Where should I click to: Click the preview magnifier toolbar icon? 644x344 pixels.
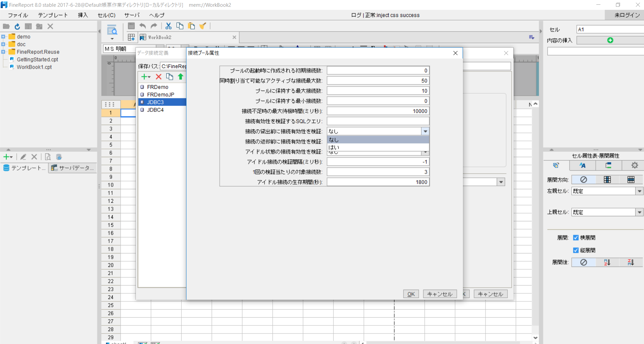click(x=112, y=30)
